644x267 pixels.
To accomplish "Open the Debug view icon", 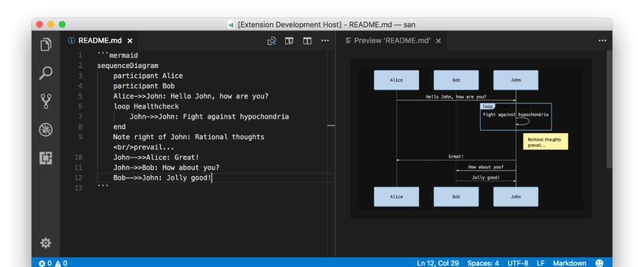I will [45, 130].
